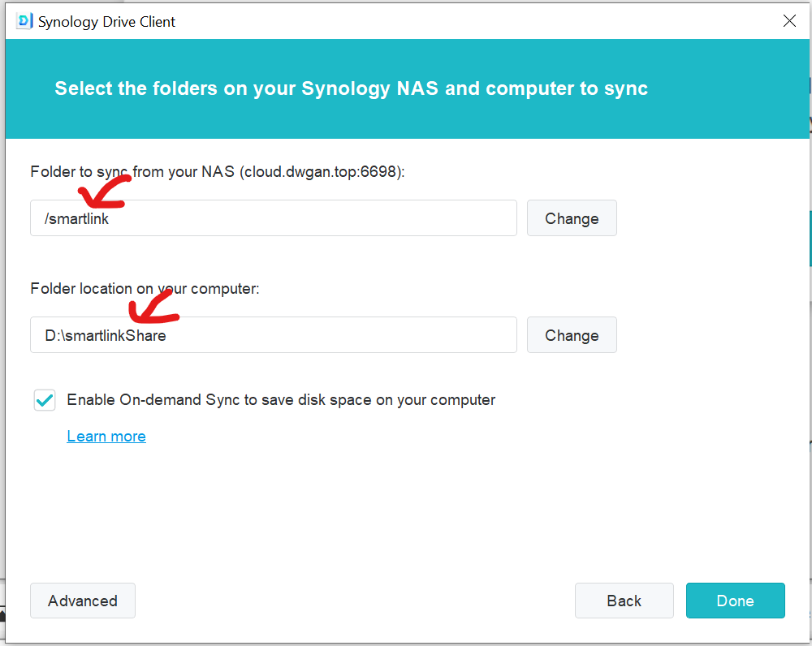The image size is (812, 646).
Task: Click Change next to the /smartlink folder
Action: 572,218
